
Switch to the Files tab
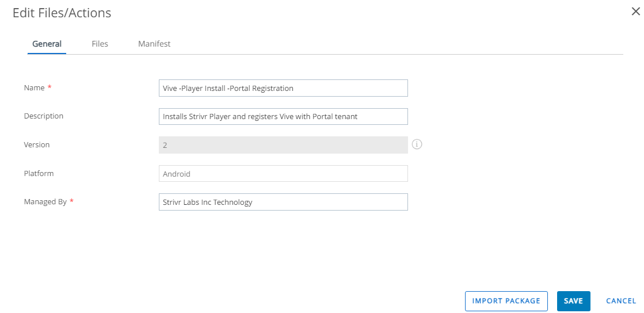pyautogui.click(x=100, y=44)
